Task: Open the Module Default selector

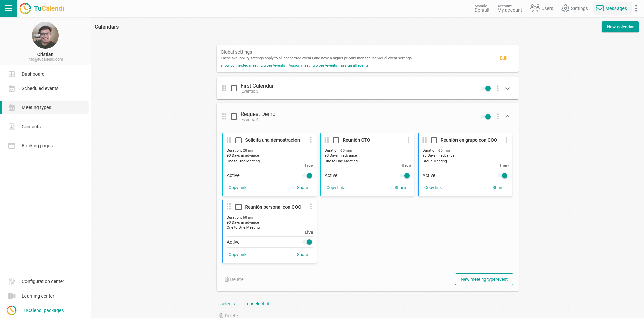Action: pyautogui.click(x=482, y=8)
